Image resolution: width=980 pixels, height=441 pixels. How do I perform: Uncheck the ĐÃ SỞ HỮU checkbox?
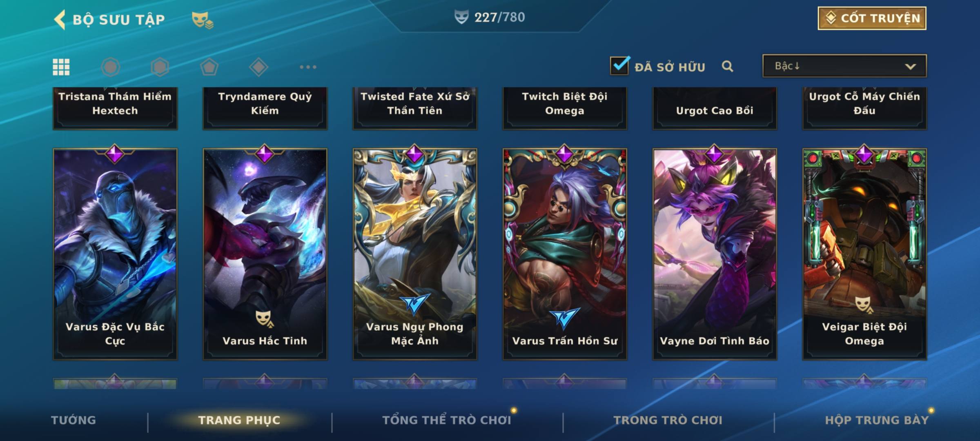(x=620, y=65)
